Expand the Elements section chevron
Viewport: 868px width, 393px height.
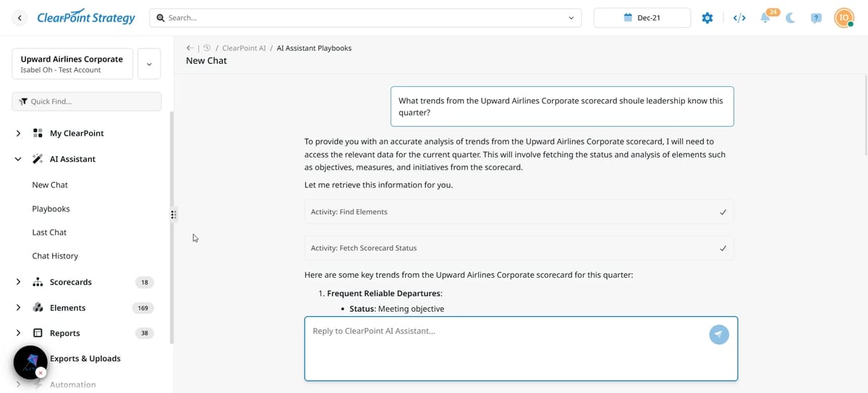click(x=18, y=308)
